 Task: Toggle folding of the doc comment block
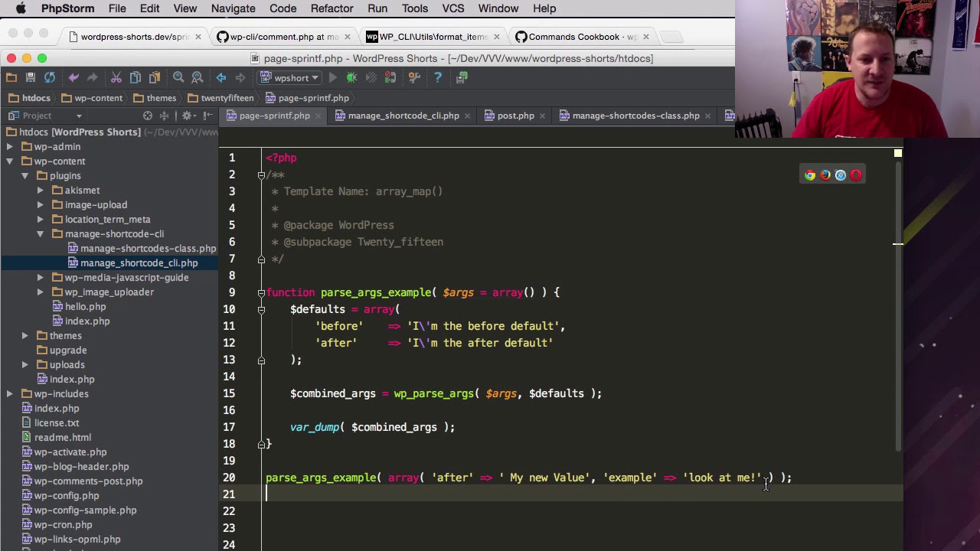261,174
